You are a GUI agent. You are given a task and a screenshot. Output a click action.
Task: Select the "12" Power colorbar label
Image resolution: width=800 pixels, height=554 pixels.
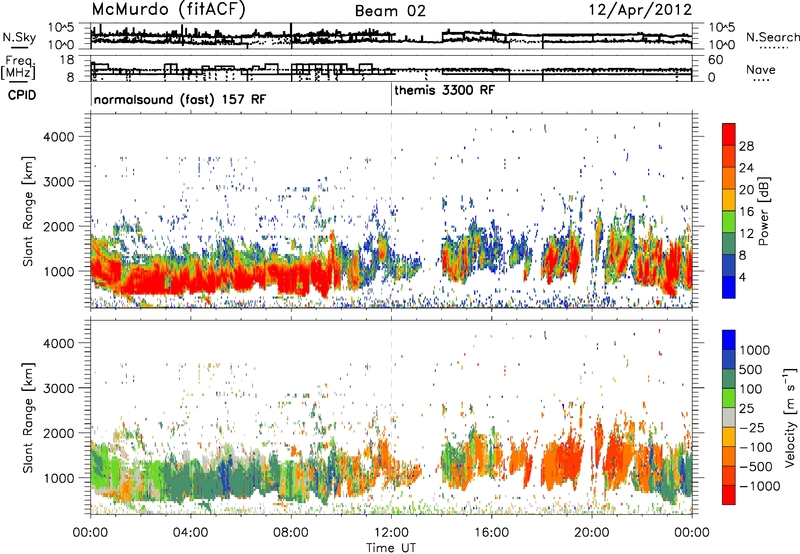(x=746, y=234)
